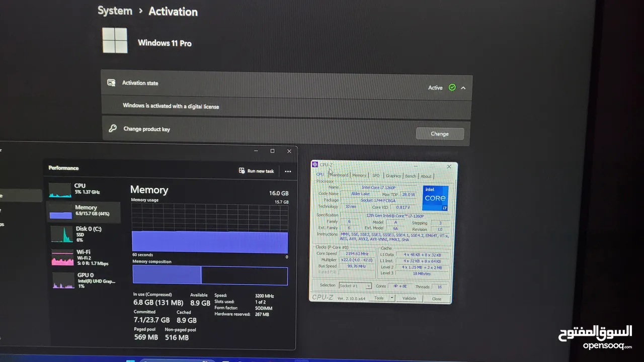The image size is (644, 362).
Task: Click the Windows 11 Pro logo
Action: pyautogui.click(x=115, y=41)
